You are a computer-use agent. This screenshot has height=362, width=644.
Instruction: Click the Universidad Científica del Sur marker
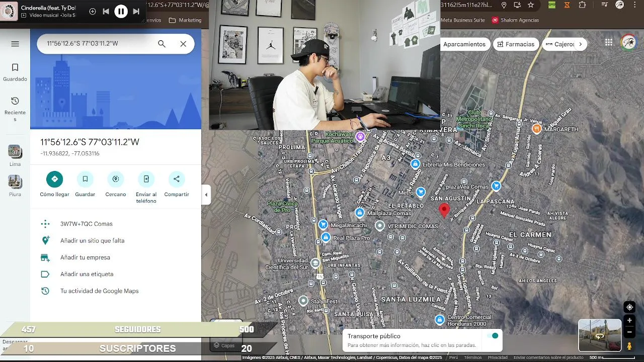(315, 263)
